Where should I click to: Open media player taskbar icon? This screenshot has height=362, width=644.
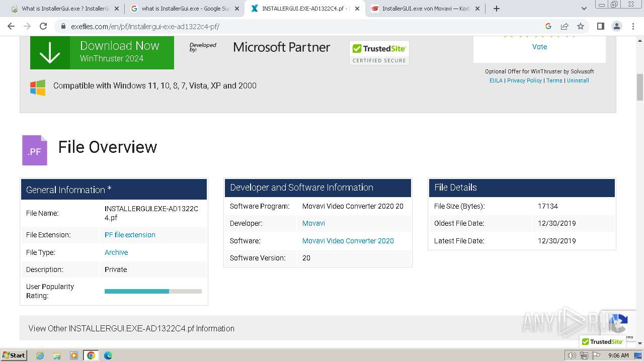74,355
